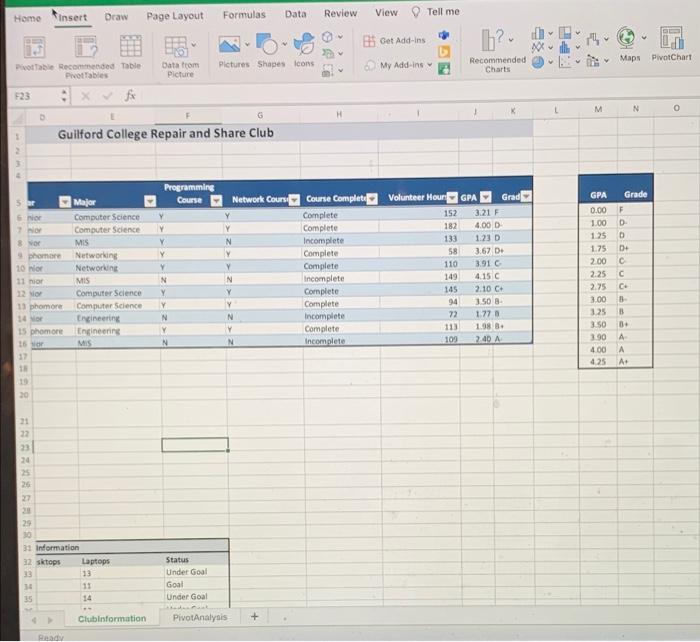The image size is (700, 642).
Task: Click the 3D Models cube icon
Action: (327, 37)
